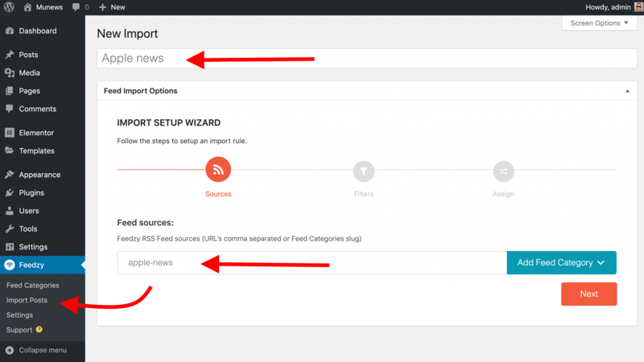The height and width of the screenshot is (362, 644).
Task: Go to the Plugins menu
Action: [x=31, y=192]
